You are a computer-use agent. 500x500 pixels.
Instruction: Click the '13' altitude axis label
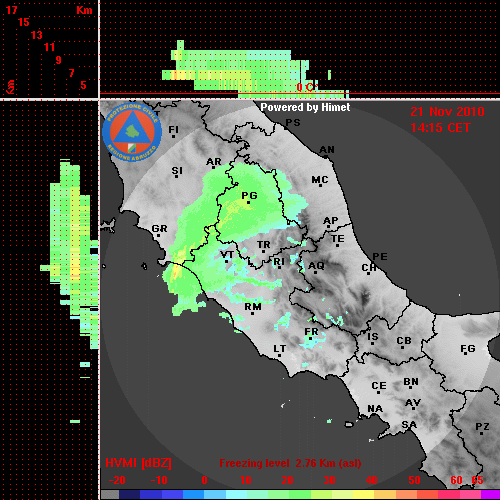(37, 35)
